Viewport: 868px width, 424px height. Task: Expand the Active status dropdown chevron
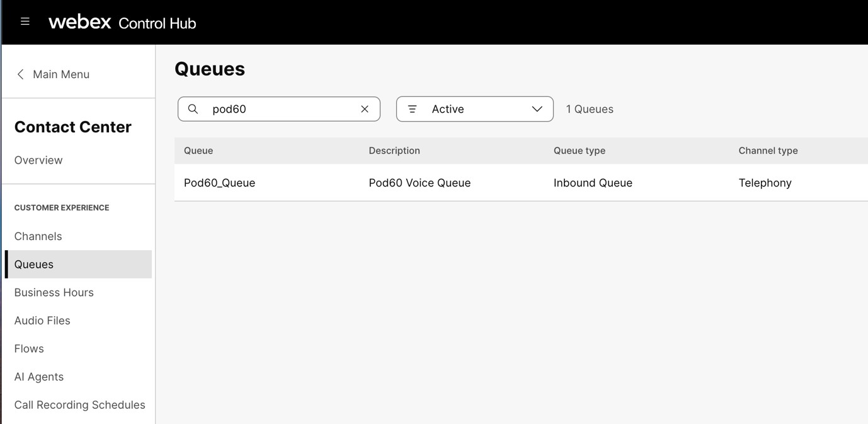(537, 109)
